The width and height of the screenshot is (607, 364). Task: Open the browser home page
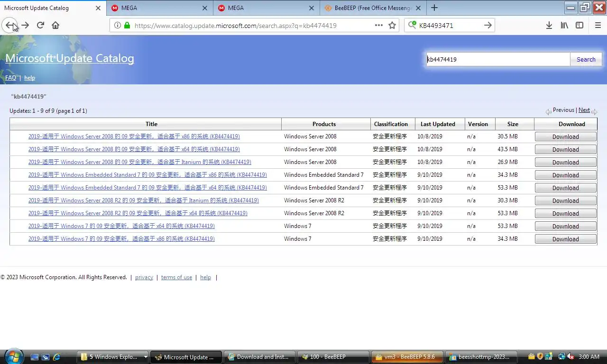55,25
